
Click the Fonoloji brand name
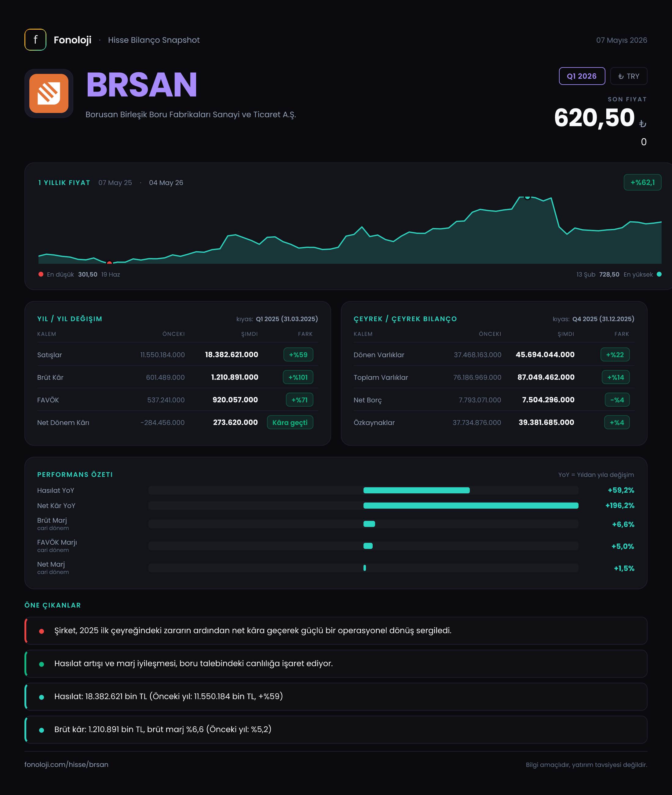[x=72, y=40]
